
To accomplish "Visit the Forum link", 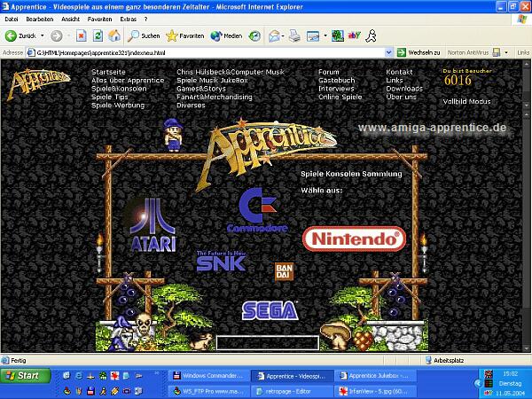I will [x=329, y=72].
